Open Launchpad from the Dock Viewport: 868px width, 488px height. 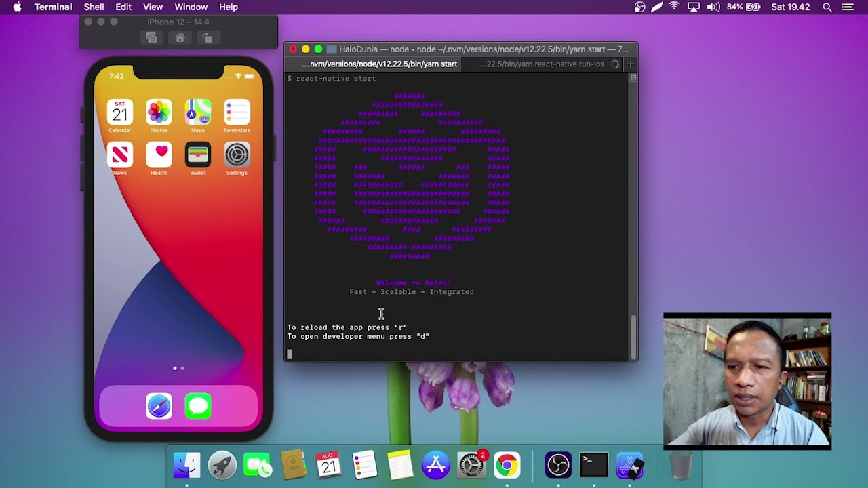pyautogui.click(x=222, y=466)
